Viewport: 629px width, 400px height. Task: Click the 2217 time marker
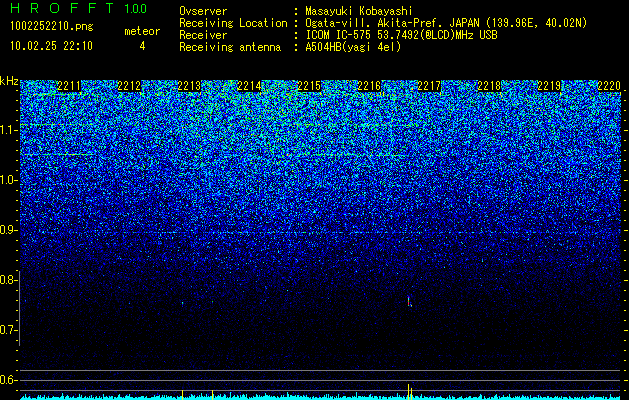tap(429, 86)
